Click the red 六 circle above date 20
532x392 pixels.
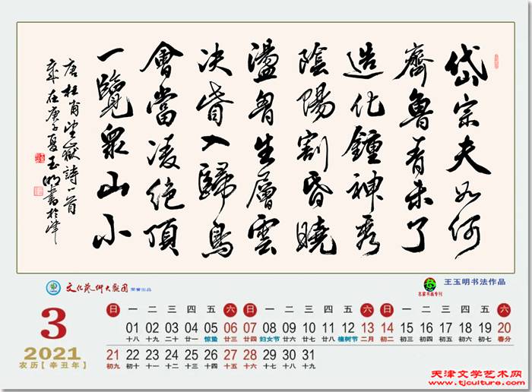tap(504, 310)
